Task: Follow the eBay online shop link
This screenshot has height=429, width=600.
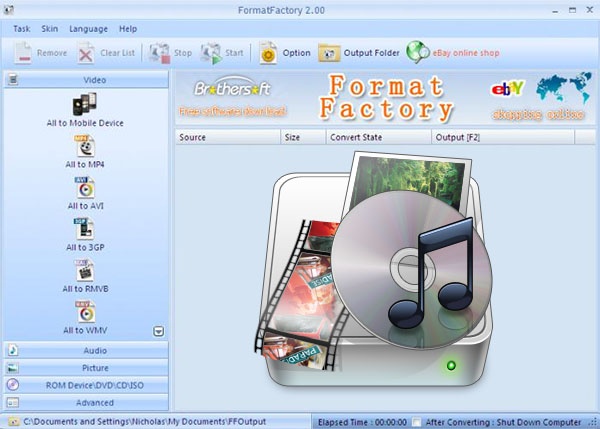Action: [466, 53]
